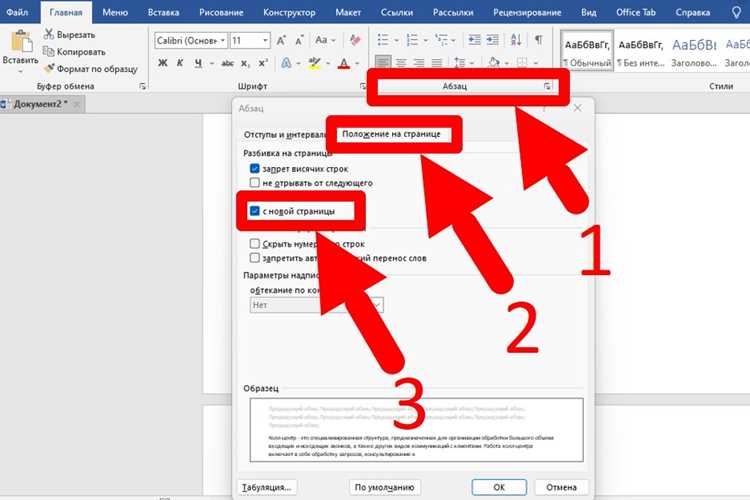Select the 'Без инте...' style thumbnail
750x500 pixels.
click(x=640, y=52)
